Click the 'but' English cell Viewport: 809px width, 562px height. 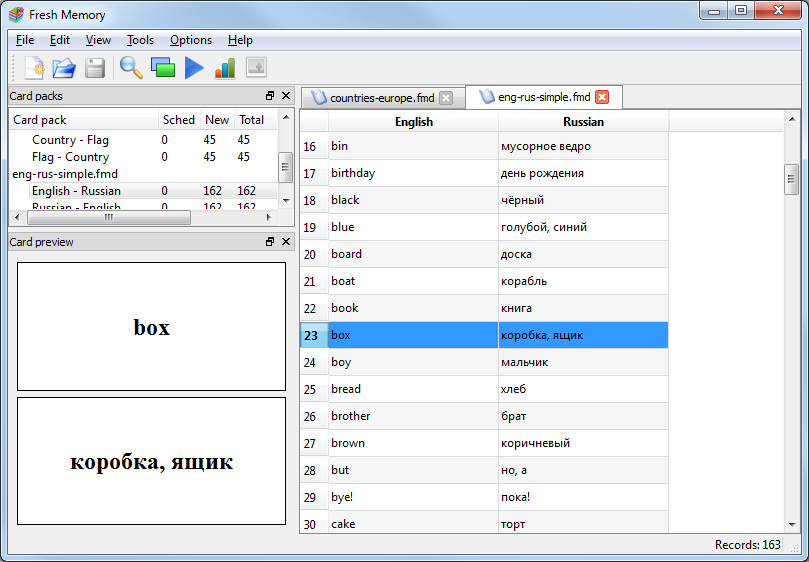413,470
